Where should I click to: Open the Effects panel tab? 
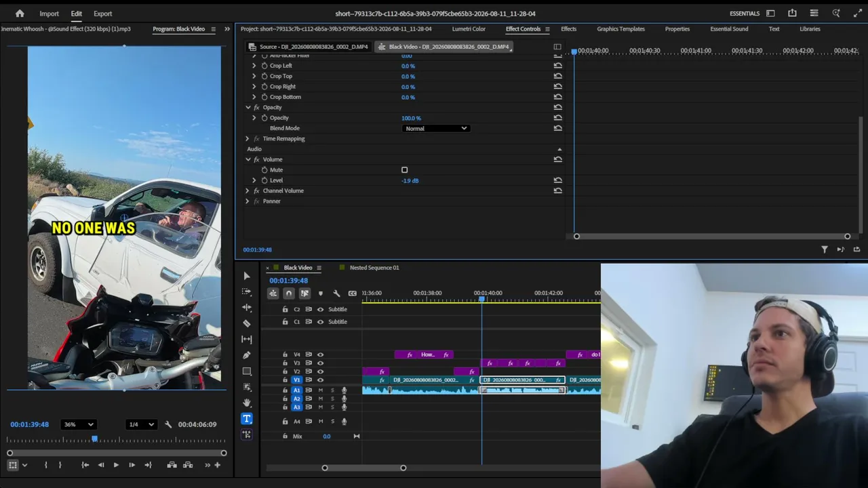click(x=568, y=29)
